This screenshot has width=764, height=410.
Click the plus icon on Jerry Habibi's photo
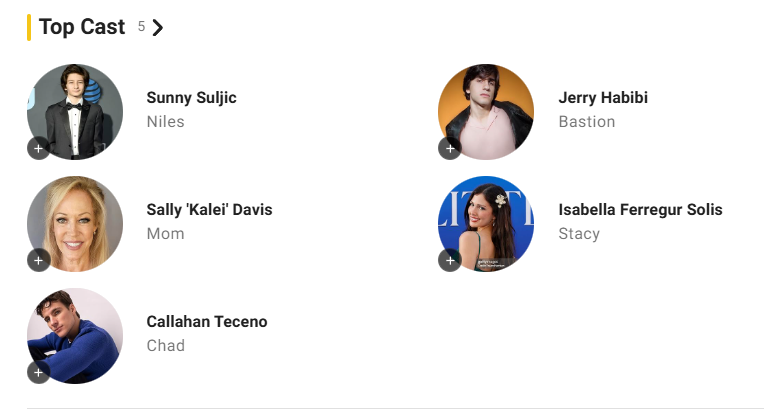tap(450, 149)
